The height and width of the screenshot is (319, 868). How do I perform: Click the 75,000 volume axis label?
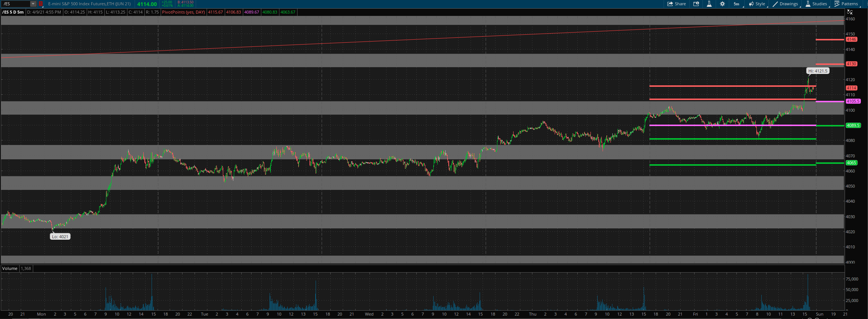pos(852,279)
